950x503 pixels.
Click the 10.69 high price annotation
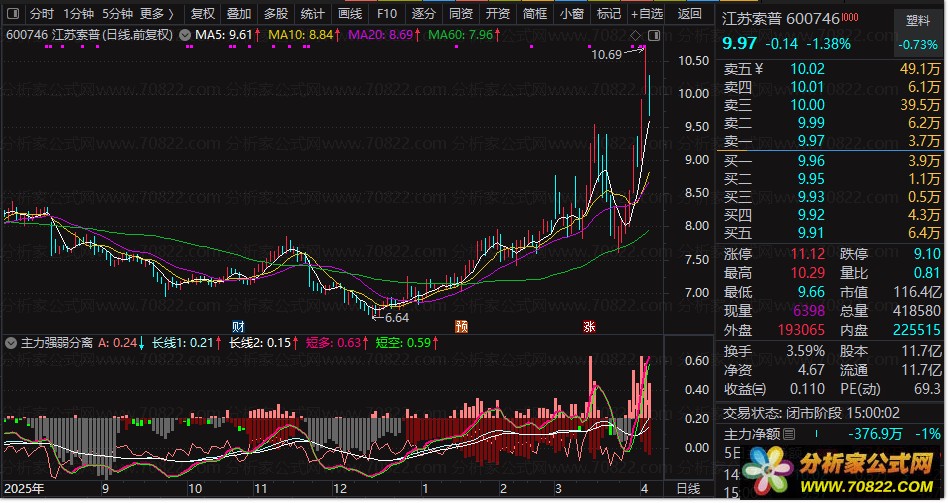coord(606,55)
